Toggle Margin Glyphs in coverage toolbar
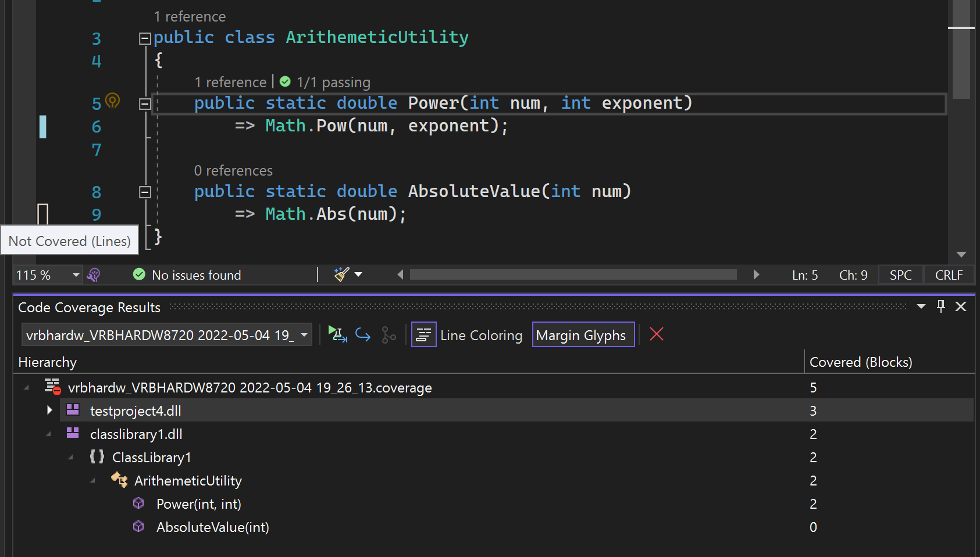 pyautogui.click(x=583, y=335)
